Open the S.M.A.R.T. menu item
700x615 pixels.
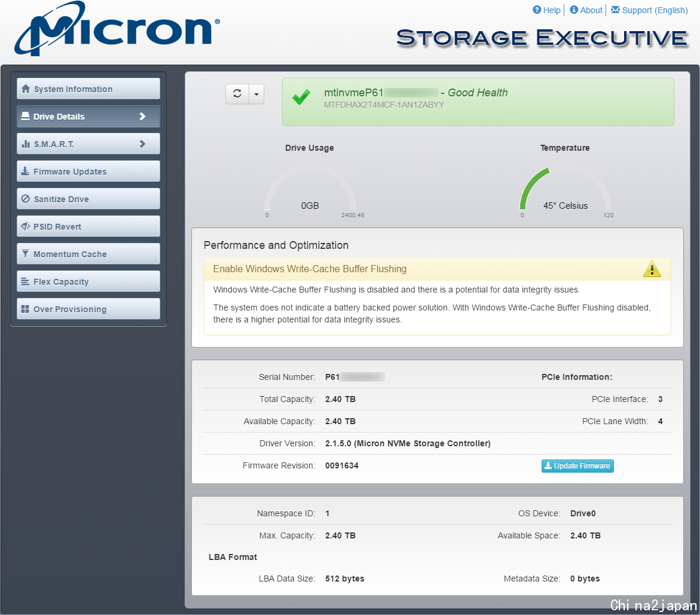88,144
